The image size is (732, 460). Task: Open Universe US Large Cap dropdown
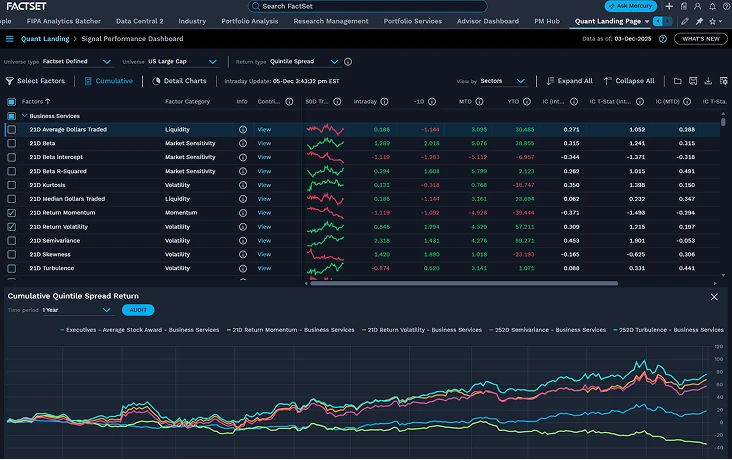pos(183,62)
